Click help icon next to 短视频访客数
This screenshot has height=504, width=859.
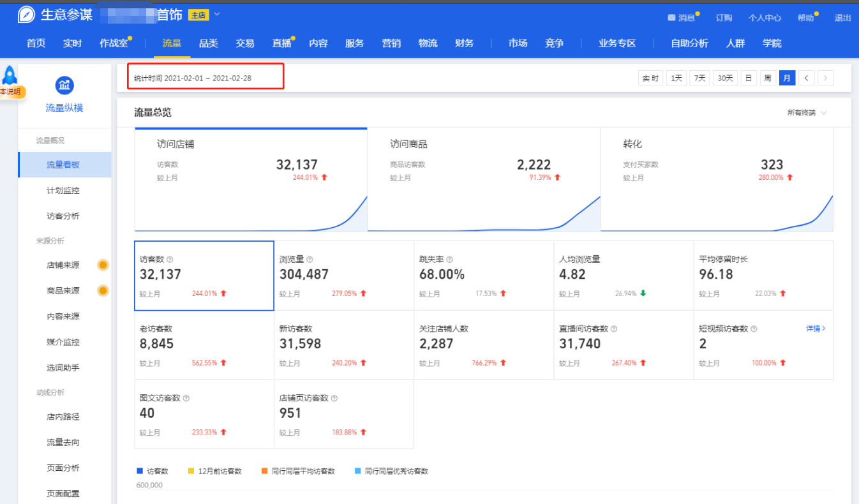(754, 329)
